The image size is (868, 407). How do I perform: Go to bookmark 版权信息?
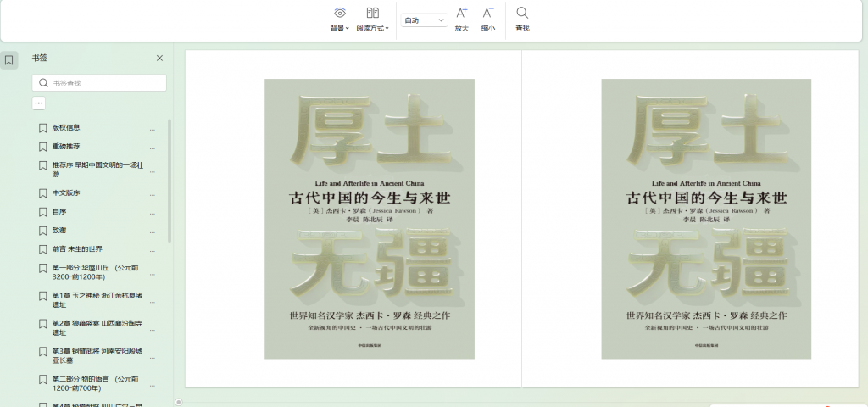pos(66,128)
